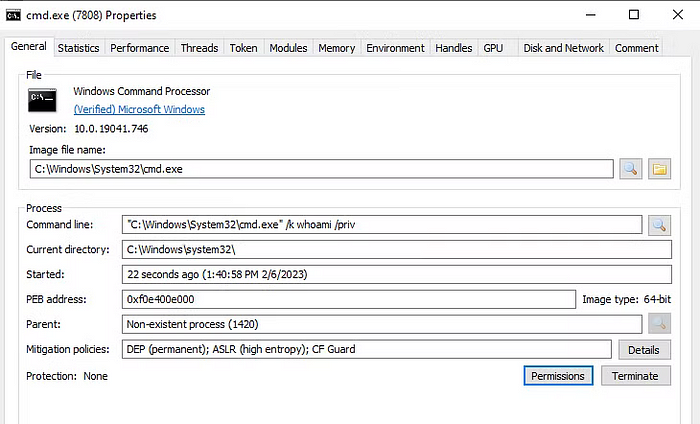The image size is (700, 424).
Task: Select the Disk and Network tab
Action: point(563,48)
